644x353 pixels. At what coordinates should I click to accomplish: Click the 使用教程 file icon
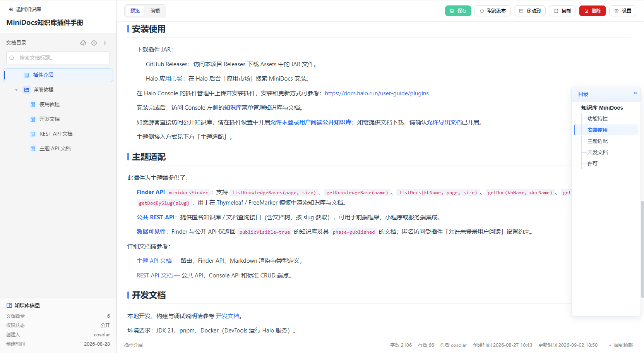click(x=33, y=105)
